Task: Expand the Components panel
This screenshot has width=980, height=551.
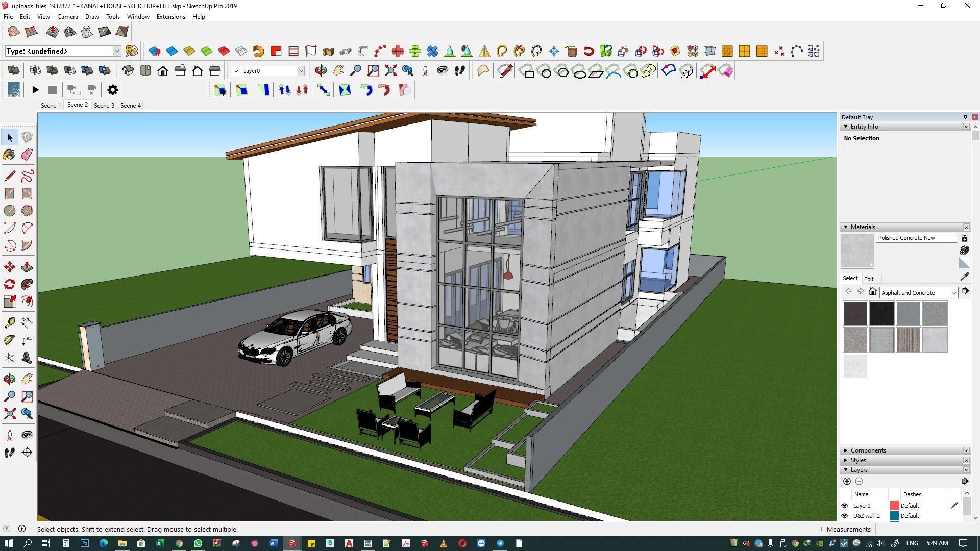Action: (846, 450)
